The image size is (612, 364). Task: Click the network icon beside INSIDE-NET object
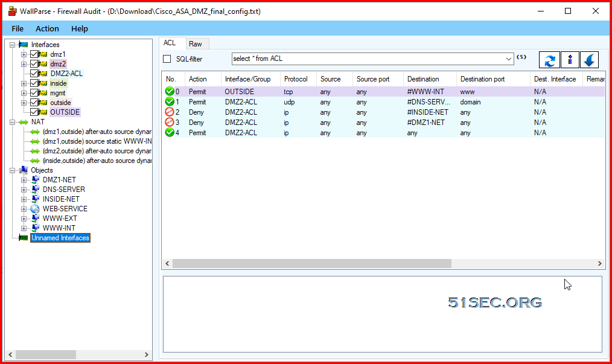point(35,199)
